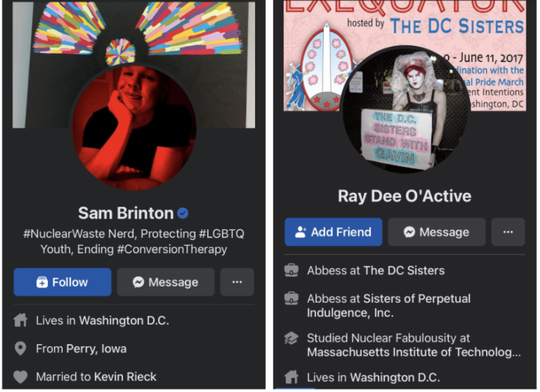Image resolution: width=540 pixels, height=392 pixels.
Task: Click the home icon beside Perry hometown row's Lives in line above
Action: click(21, 320)
